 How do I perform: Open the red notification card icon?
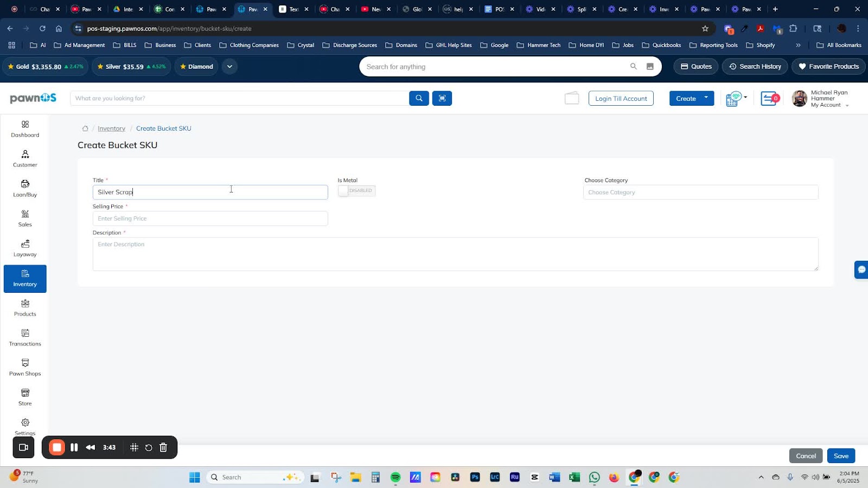click(770, 99)
